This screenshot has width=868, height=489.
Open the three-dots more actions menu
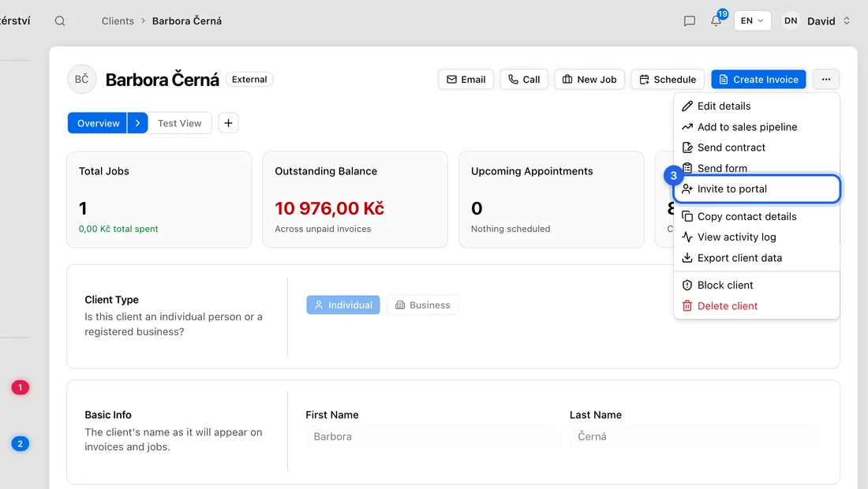tap(826, 79)
